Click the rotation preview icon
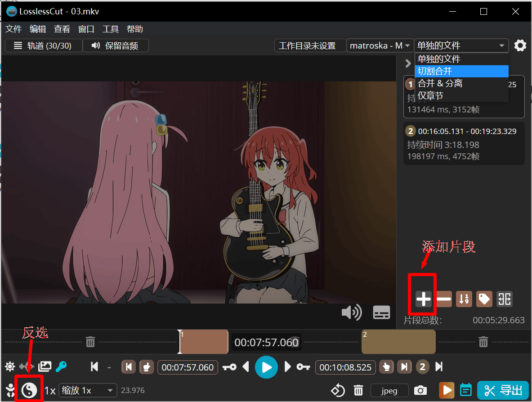The height and width of the screenshot is (402, 532). tap(338, 390)
